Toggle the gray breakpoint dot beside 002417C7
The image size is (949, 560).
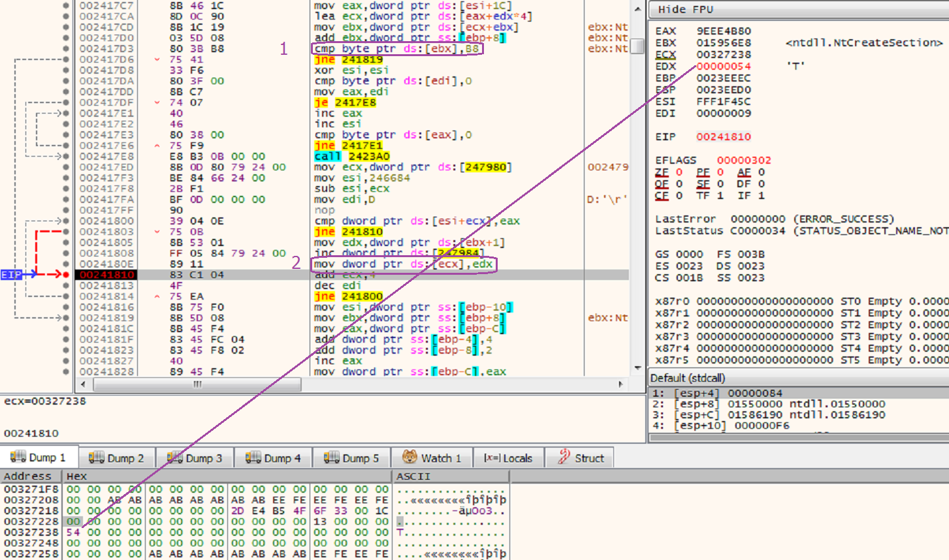[65, 6]
